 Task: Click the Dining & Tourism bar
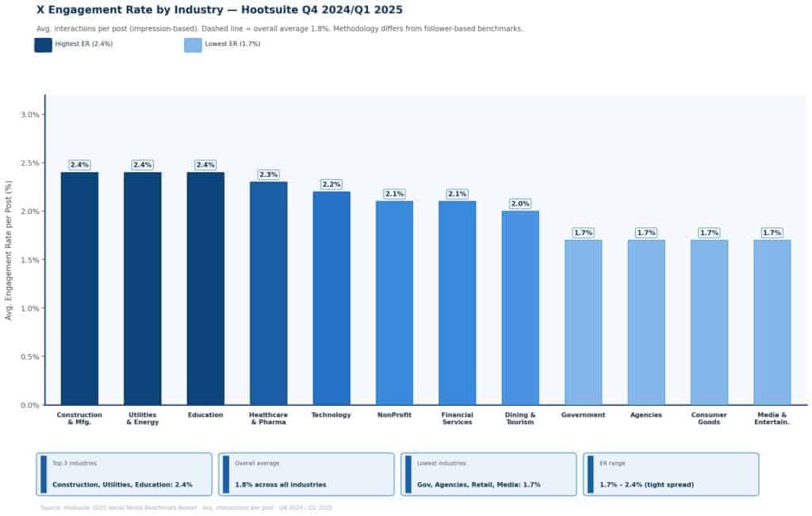pyautogui.click(x=520, y=308)
